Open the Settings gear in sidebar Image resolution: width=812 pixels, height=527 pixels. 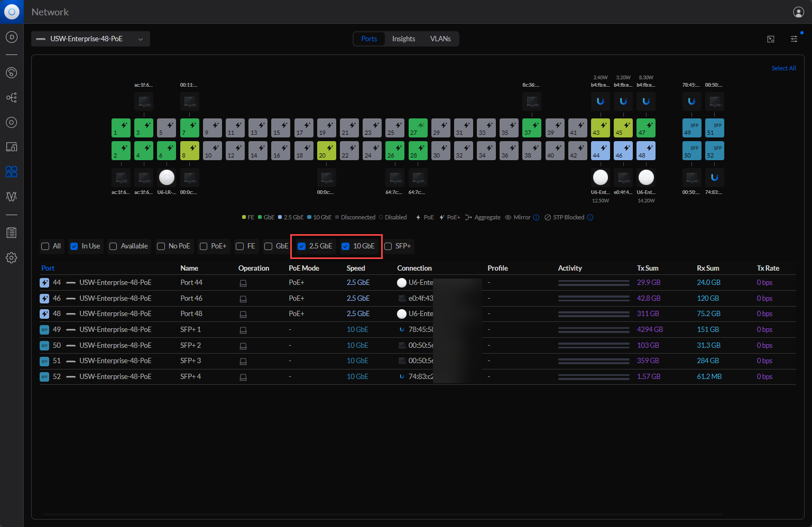(11, 258)
